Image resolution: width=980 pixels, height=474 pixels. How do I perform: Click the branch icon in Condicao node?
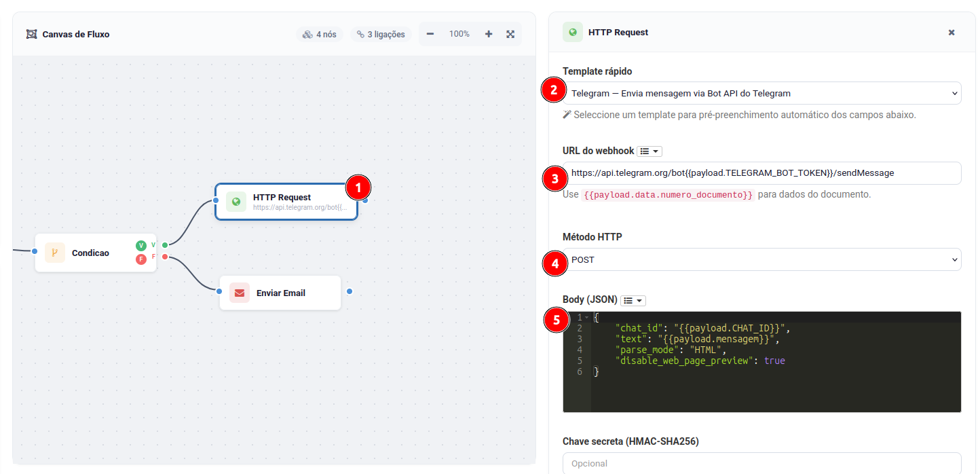55,253
